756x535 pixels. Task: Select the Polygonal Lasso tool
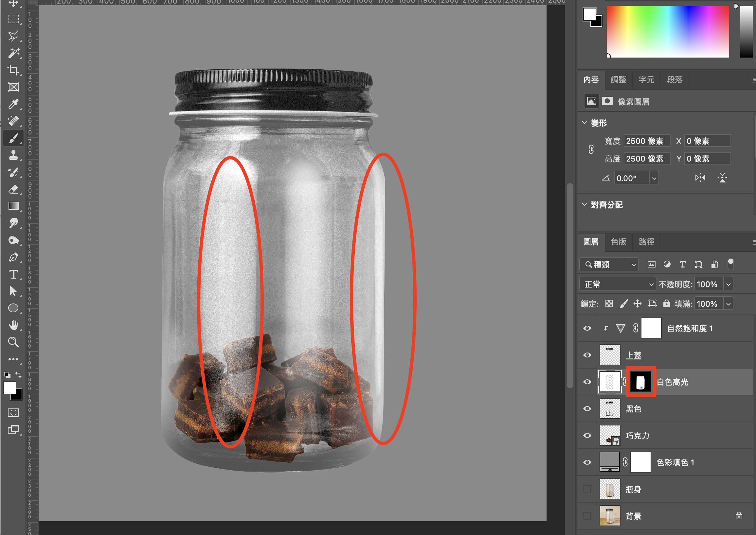click(x=13, y=36)
